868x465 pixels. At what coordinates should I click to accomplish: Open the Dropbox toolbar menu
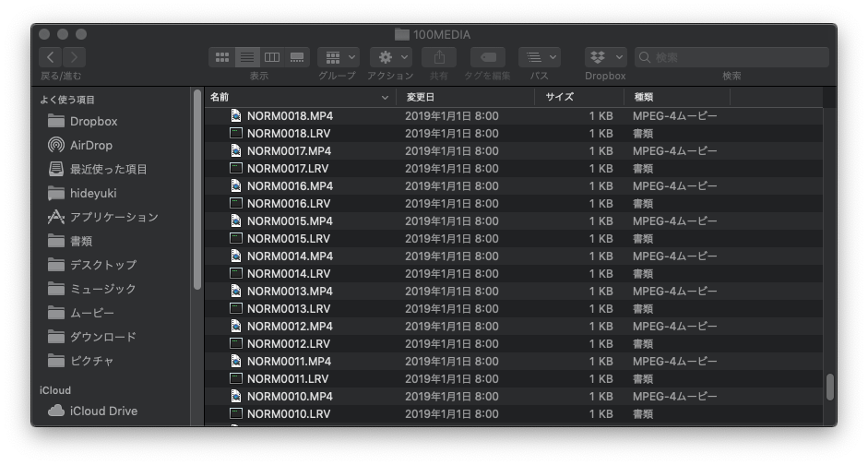pyautogui.click(x=605, y=57)
